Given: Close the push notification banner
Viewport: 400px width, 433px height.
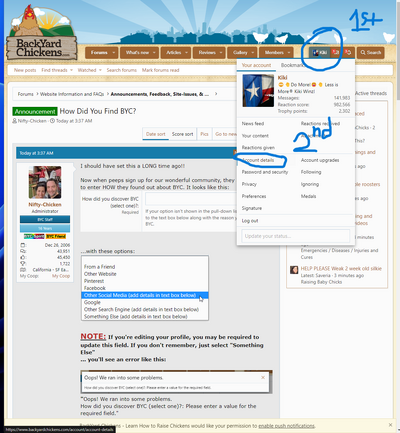Looking at the screenshot, I should pos(390,425).
